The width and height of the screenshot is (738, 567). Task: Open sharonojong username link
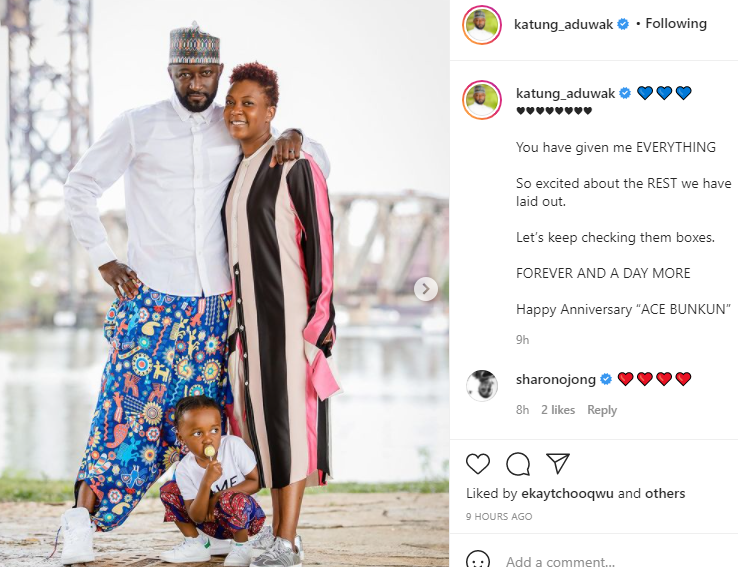click(556, 379)
